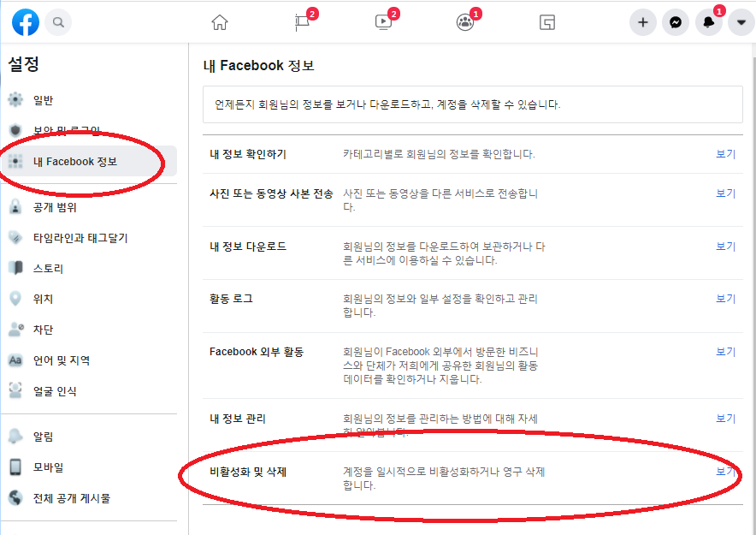Click 보기 for 내 정보 관리

[x=725, y=419]
